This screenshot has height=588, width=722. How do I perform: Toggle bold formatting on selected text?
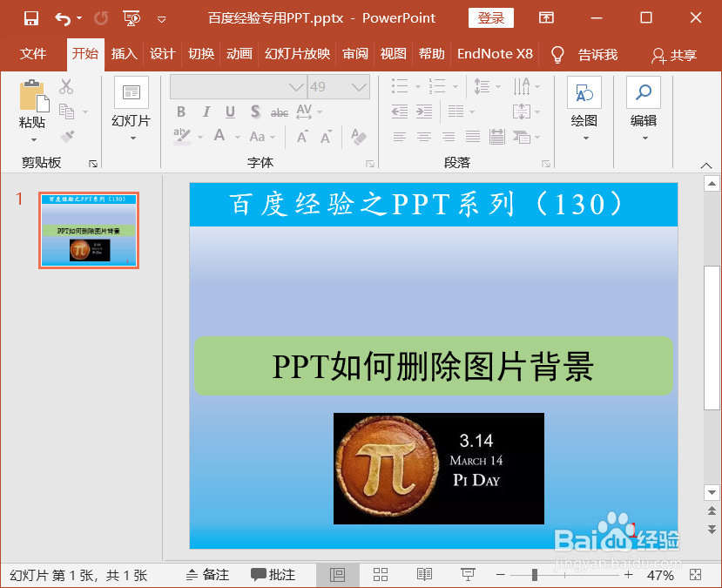(x=180, y=112)
